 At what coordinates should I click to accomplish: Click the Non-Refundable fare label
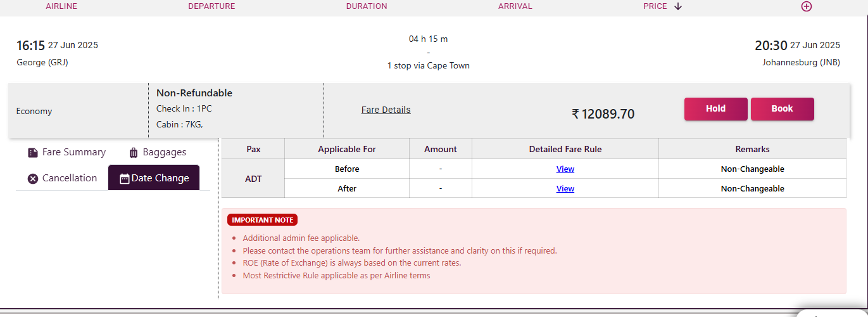click(x=194, y=93)
